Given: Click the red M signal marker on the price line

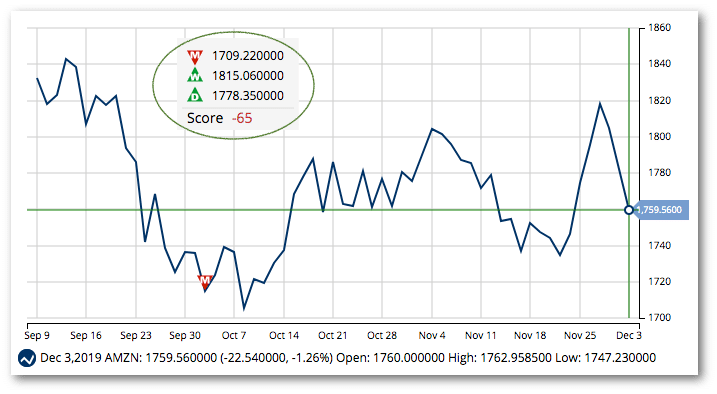Looking at the screenshot, I should [x=205, y=281].
